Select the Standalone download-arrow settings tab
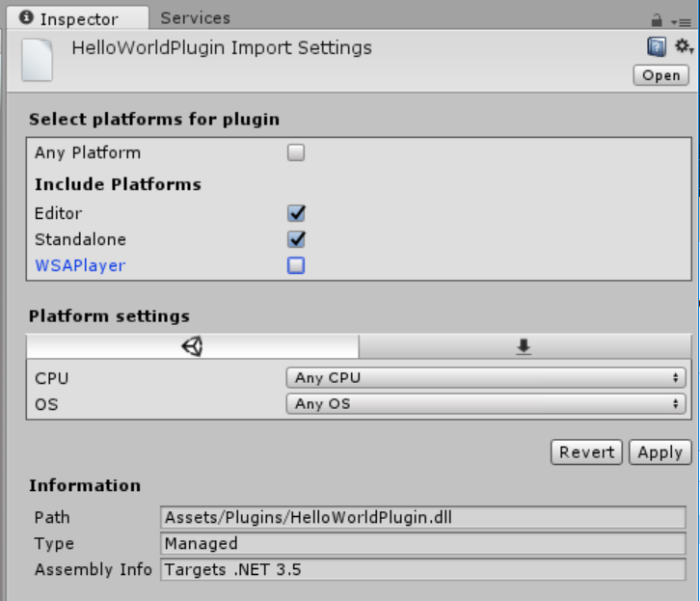 525,346
